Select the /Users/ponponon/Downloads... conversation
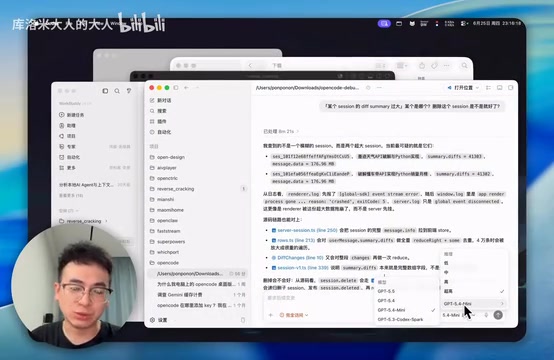 (198, 273)
